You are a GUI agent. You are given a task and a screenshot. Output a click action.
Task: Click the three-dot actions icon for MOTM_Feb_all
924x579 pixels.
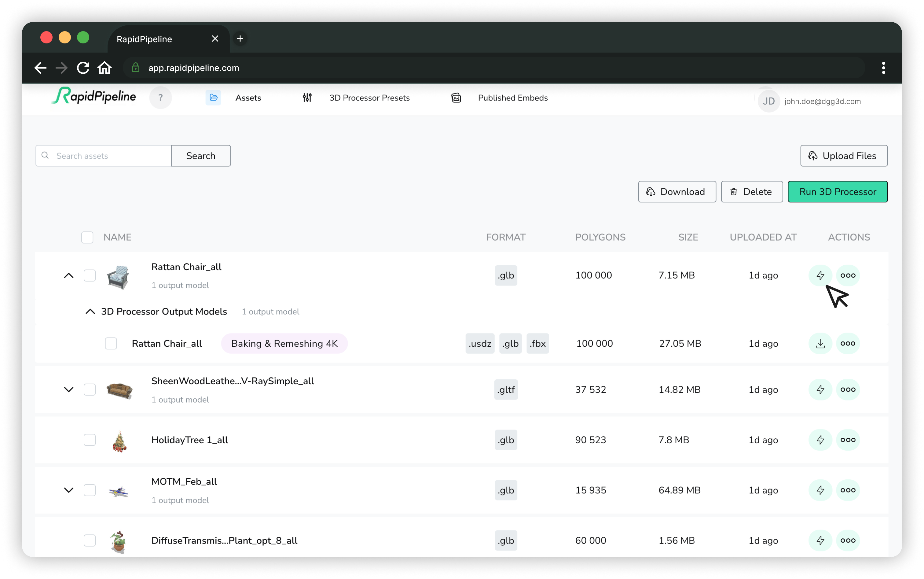(848, 490)
